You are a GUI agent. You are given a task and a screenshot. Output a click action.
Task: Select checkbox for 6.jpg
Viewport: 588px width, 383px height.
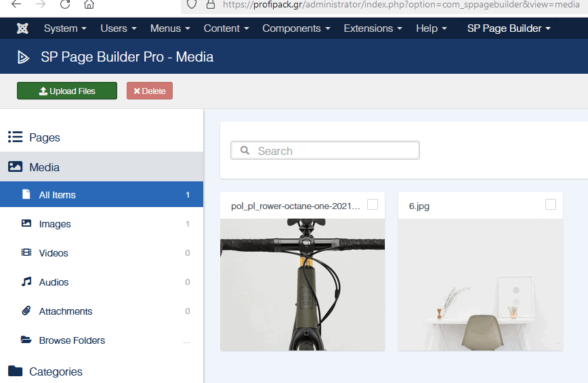551,204
